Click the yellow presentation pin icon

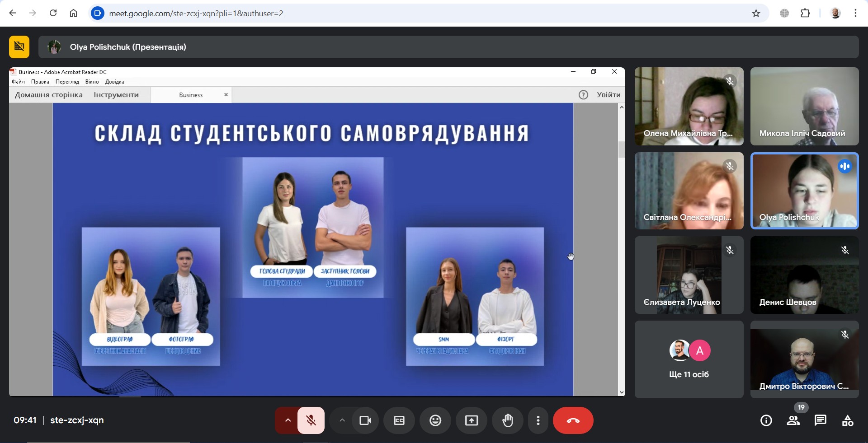click(19, 47)
